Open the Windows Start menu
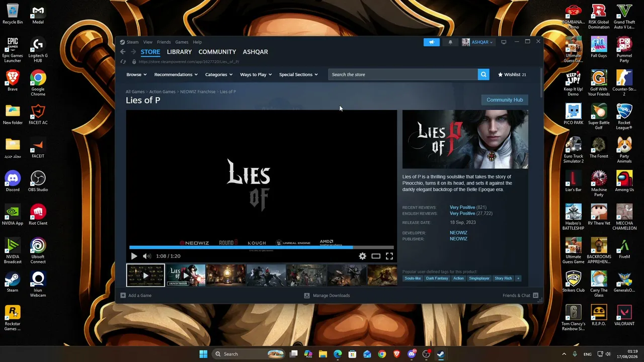 coord(203,354)
